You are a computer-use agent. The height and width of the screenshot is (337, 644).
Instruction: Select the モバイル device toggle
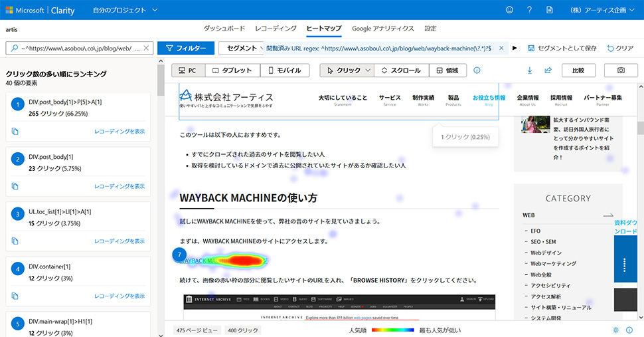(285, 70)
